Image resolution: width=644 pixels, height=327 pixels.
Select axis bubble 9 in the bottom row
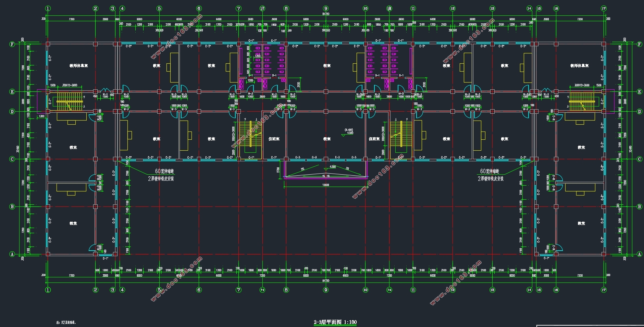pyautogui.click(x=326, y=290)
